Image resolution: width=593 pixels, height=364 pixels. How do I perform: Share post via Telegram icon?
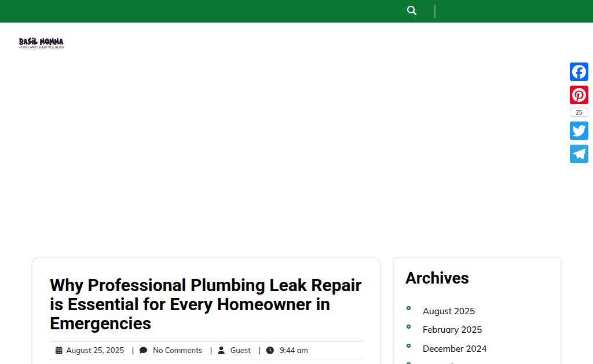tap(579, 154)
